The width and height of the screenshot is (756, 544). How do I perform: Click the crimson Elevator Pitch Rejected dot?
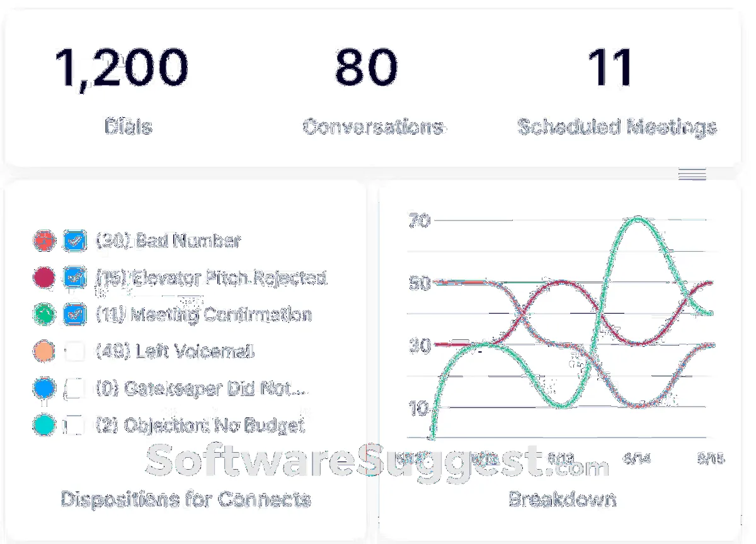[x=43, y=277]
